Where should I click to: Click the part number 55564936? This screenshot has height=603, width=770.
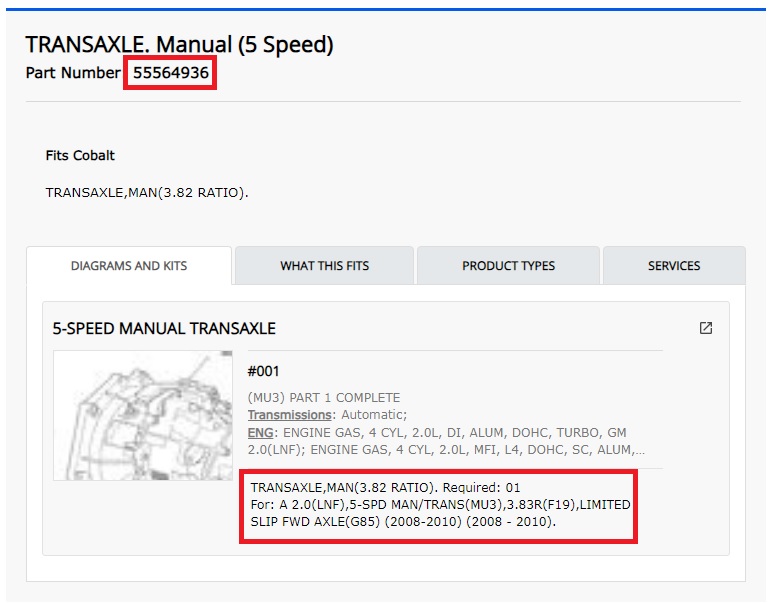coord(170,73)
